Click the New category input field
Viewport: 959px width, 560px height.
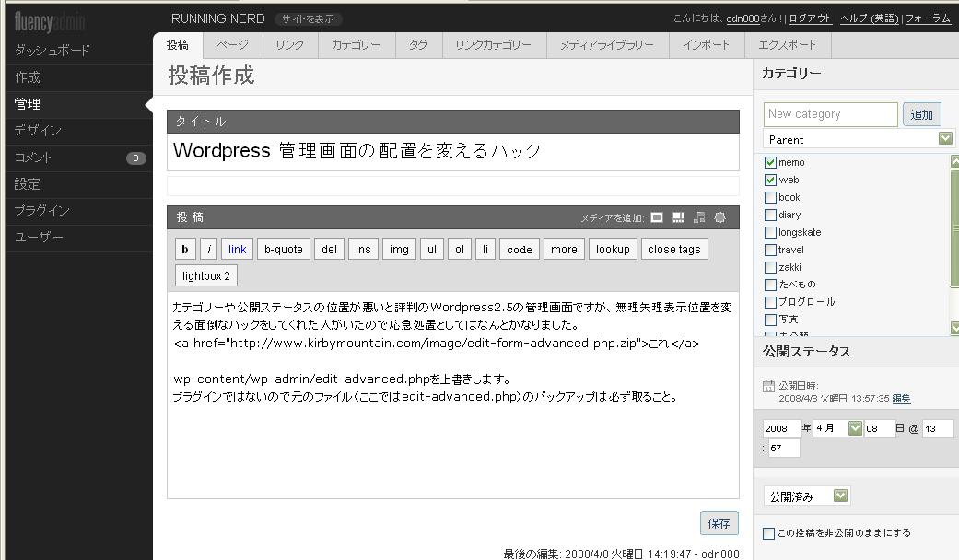pyautogui.click(x=831, y=114)
